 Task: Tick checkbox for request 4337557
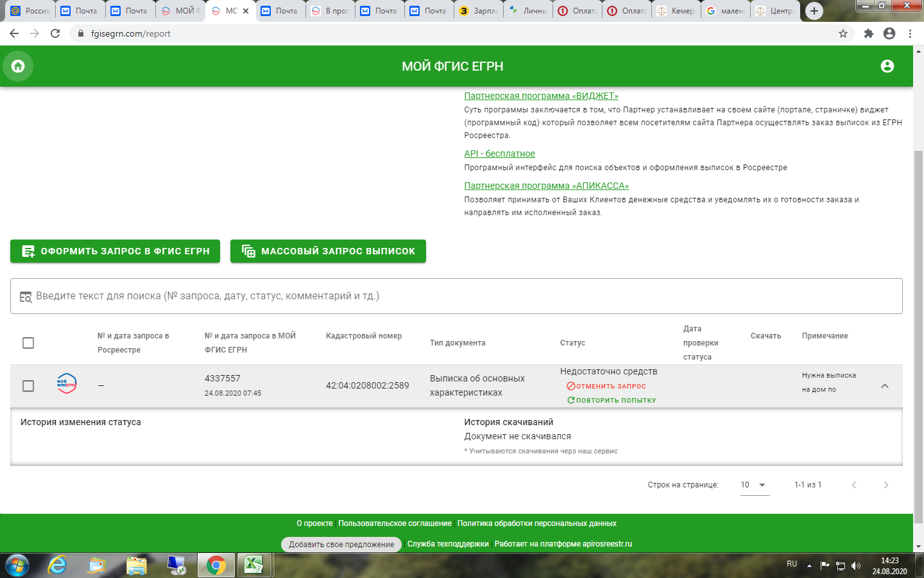(x=28, y=386)
